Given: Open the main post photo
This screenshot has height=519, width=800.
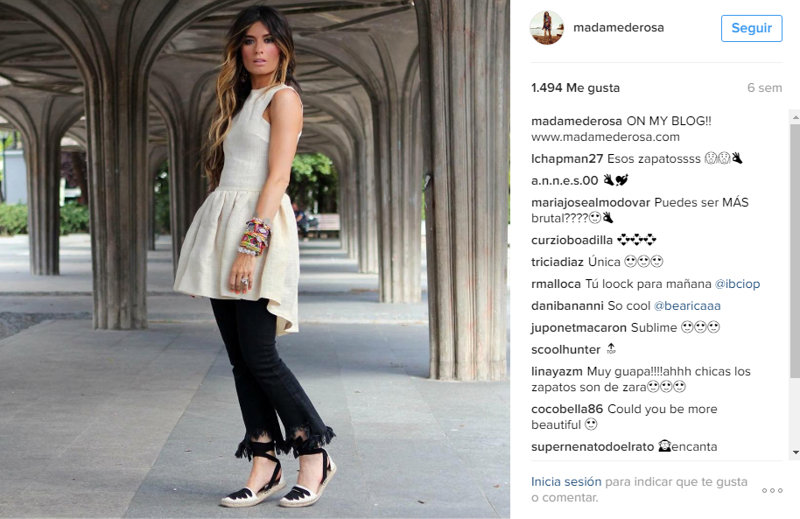Looking at the screenshot, I should click(255, 259).
